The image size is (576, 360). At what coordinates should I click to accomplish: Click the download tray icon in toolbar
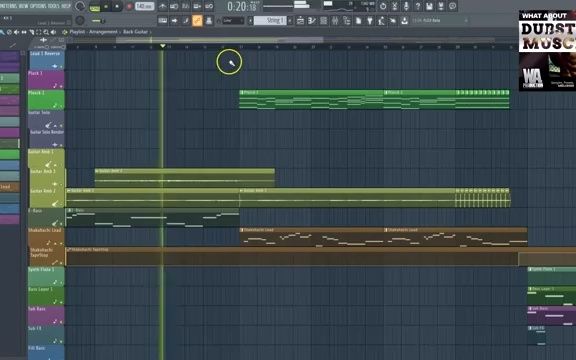click(x=404, y=21)
